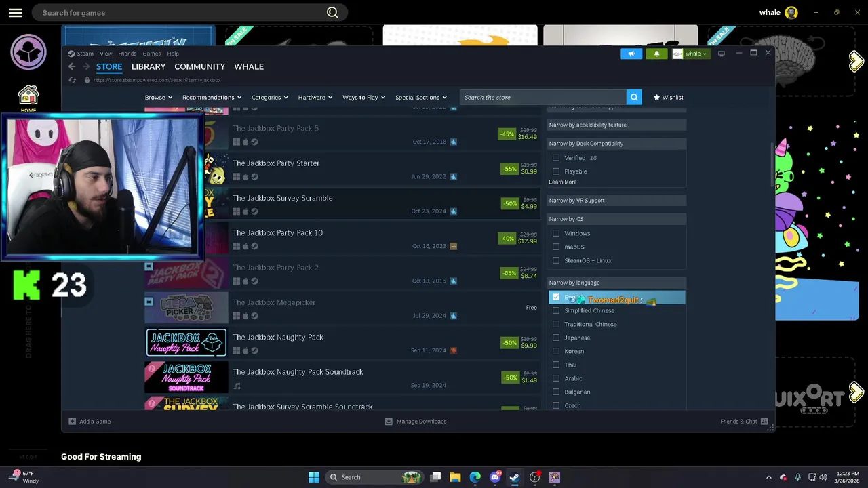Expand the Hardware dropdown

(x=315, y=97)
